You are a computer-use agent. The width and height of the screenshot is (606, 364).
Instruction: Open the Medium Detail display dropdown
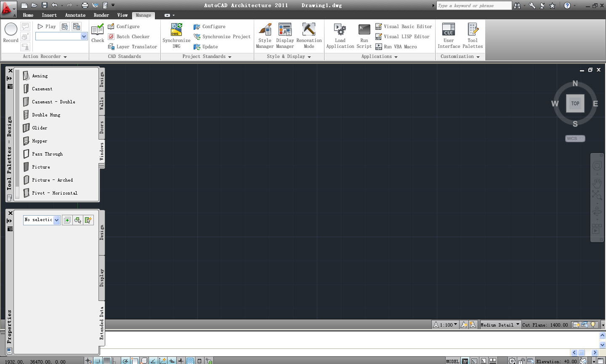pos(500,325)
